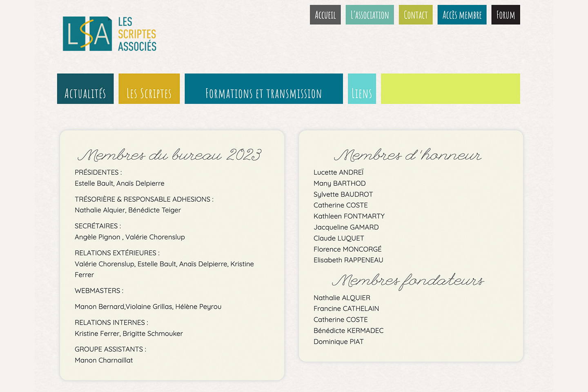Click the RELATIONS EXTÉRIEURES label
The height and width of the screenshot is (392, 588).
coord(117,253)
